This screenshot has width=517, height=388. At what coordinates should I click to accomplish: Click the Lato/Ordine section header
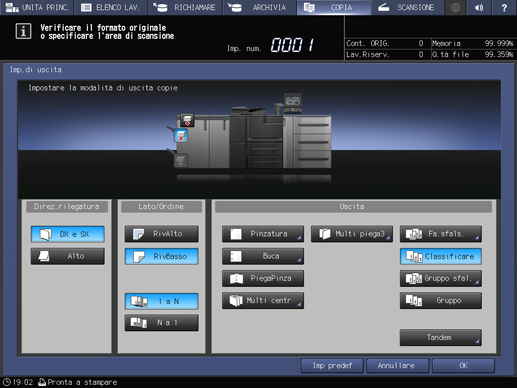click(161, 207)
